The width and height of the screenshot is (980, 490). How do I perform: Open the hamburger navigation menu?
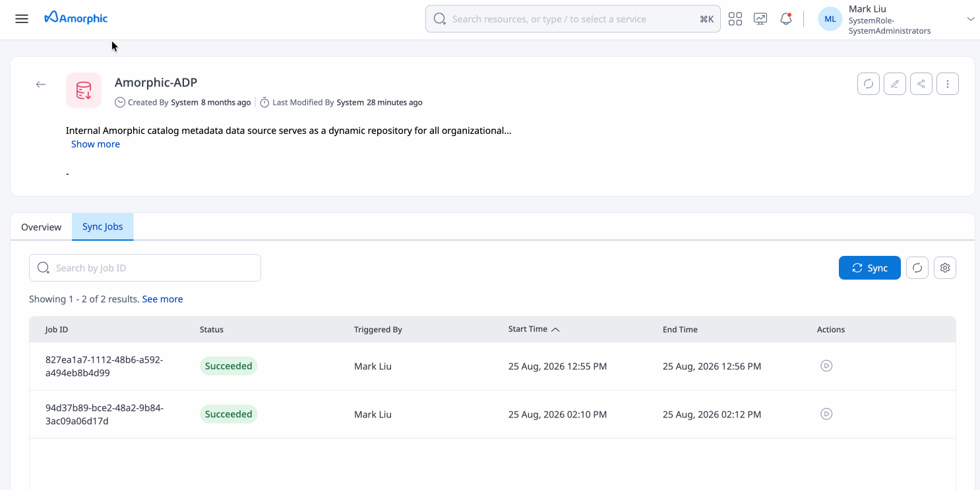[x=22, y=18]
